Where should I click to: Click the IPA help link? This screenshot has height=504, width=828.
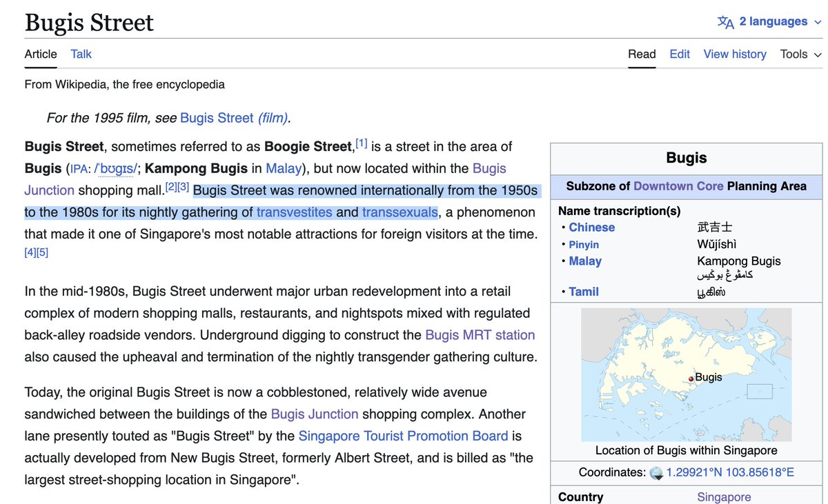79,169
